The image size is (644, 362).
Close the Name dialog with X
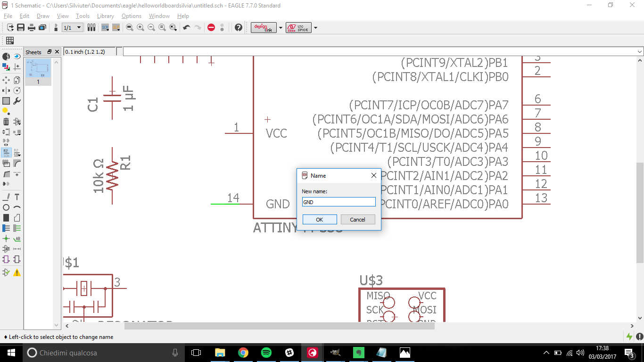coord(374,175)
